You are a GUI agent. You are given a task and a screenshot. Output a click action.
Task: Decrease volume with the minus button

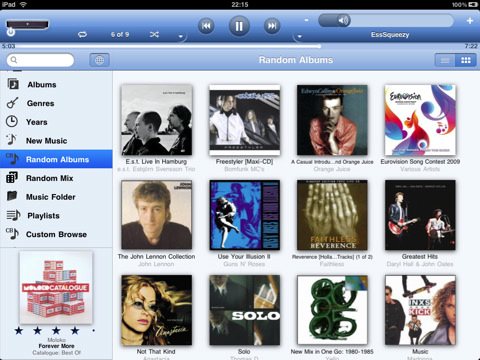tap(307, 20)
